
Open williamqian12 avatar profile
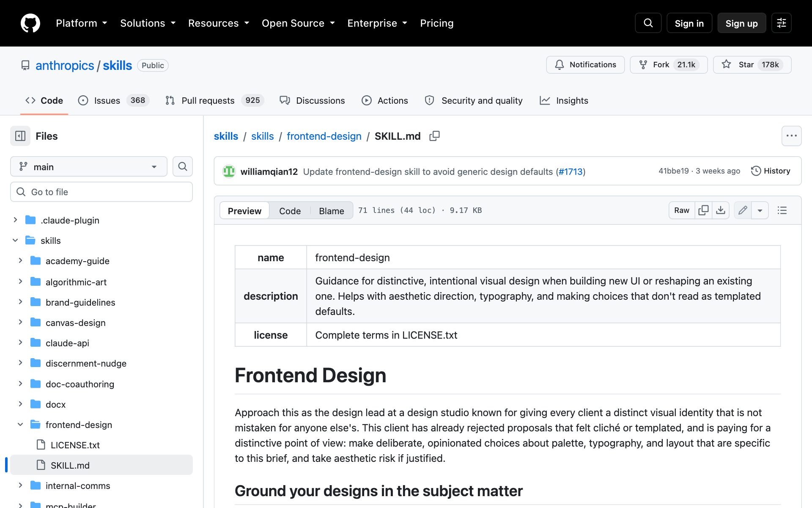pos(229,171)
